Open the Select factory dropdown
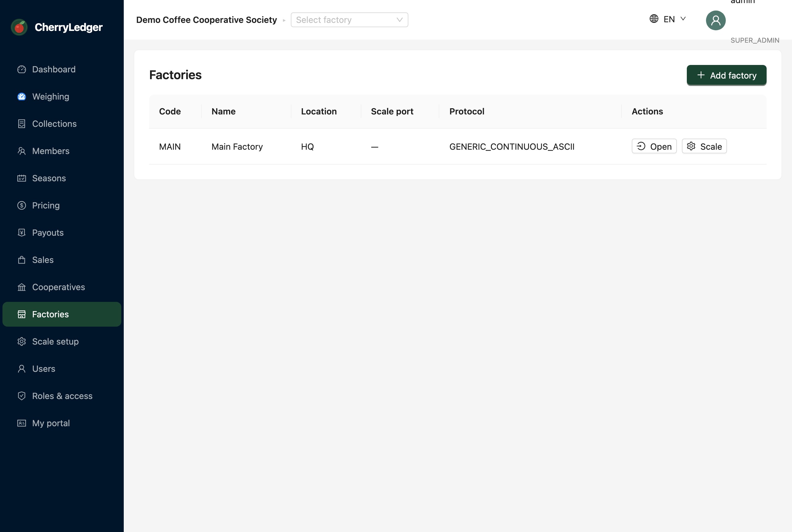This screenshot has height=532, width=792. pyautogui.click(x=349, y=20)
